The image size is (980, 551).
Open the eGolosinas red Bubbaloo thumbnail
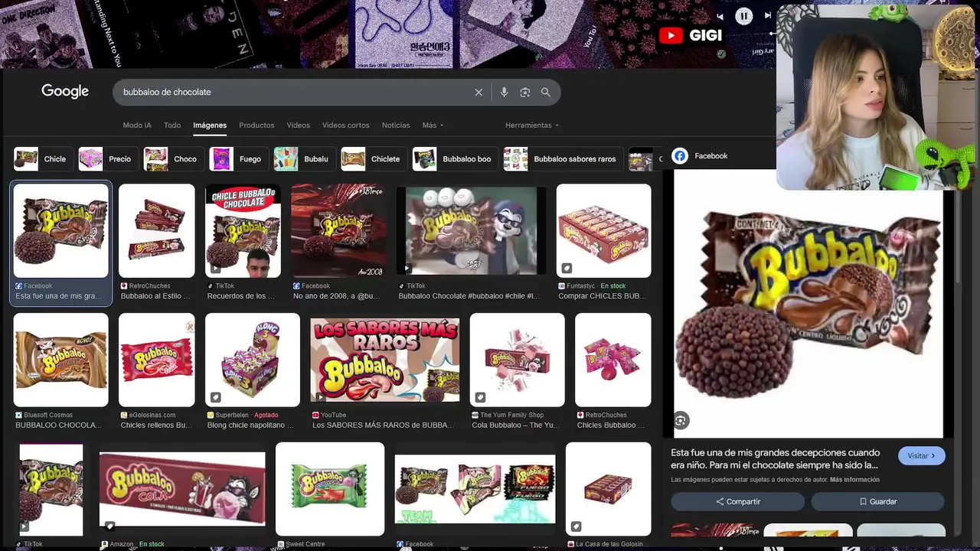pos(157,360)
